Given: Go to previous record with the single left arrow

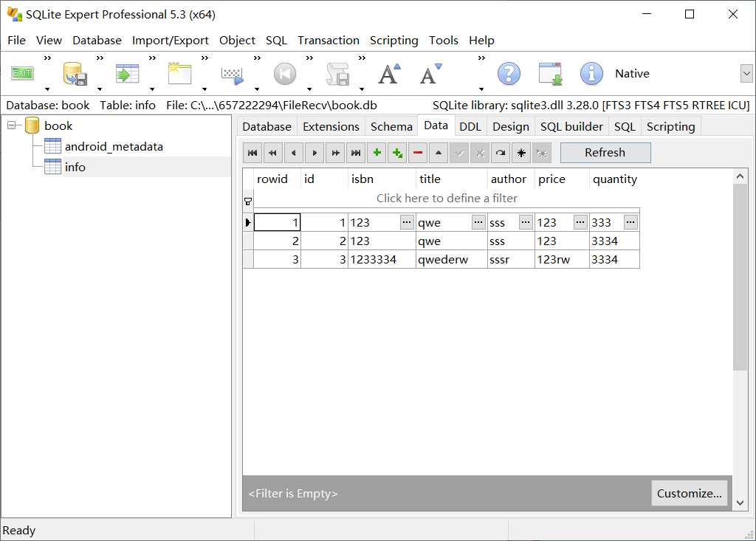Looking at the screenshot, I should click(x=294, y=153).
